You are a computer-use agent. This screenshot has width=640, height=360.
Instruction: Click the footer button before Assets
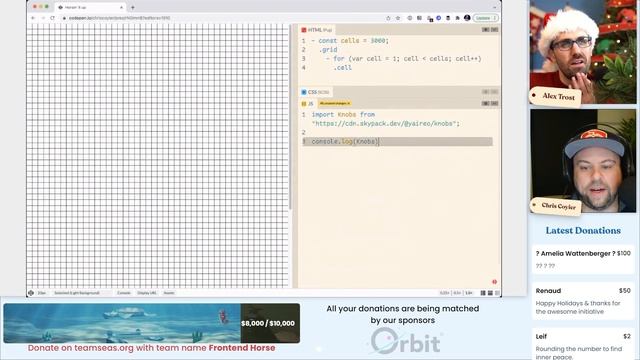pyautogui.click(x=147, y=293)
